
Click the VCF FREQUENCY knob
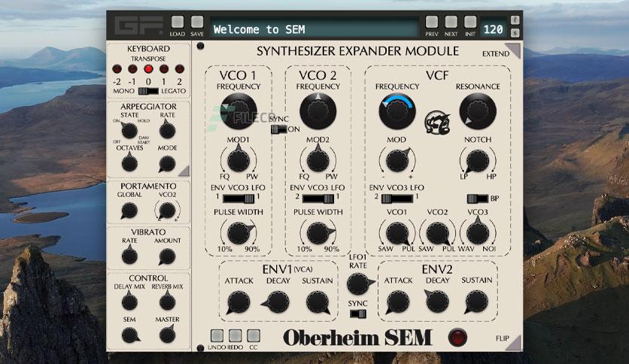pyautogui.click(x=397, y=111)
